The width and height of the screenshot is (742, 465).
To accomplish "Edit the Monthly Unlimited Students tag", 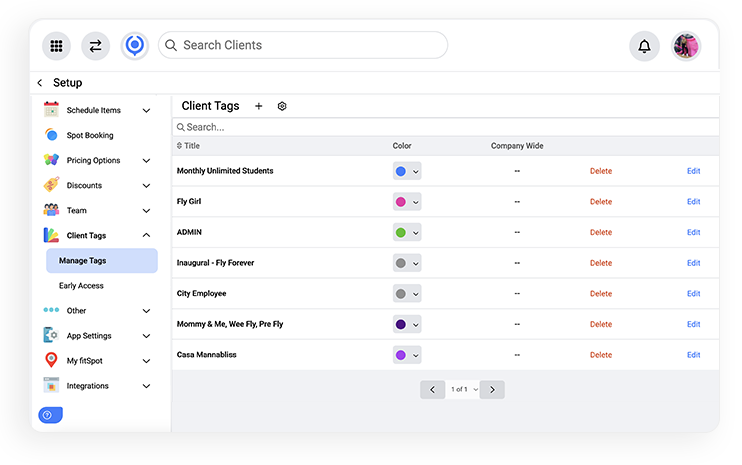I will click(x=694, y=171).
